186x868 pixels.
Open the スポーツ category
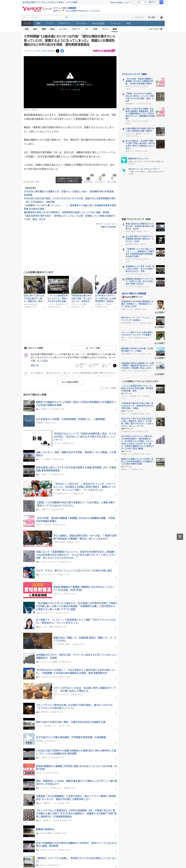pos(76,29)
